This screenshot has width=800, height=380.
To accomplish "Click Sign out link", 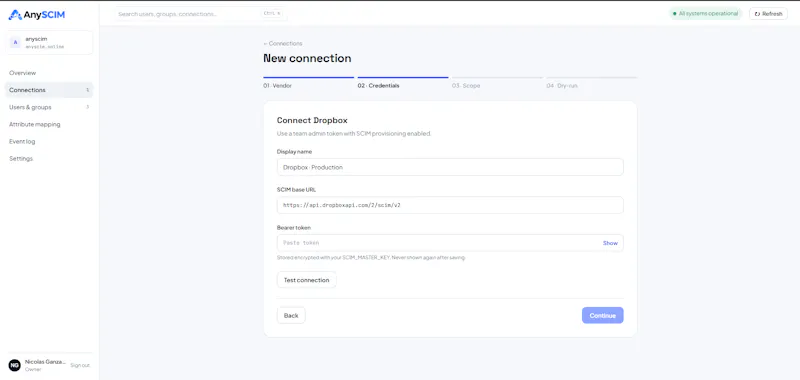I will [x=80, y=365].
